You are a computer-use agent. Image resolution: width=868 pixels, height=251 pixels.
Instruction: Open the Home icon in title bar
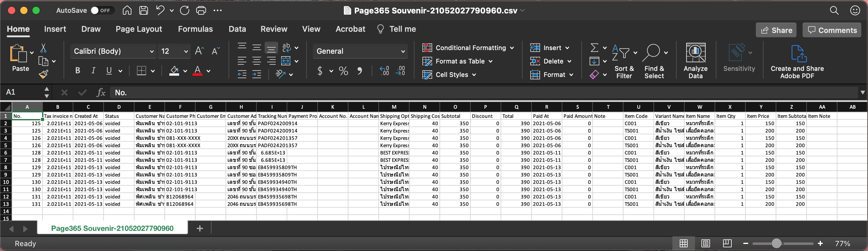click(x=127, y=10)
